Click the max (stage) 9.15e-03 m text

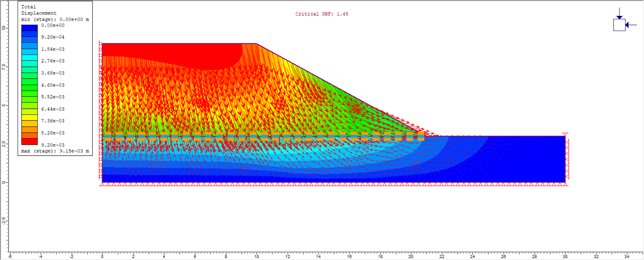[x=55, y=151]
